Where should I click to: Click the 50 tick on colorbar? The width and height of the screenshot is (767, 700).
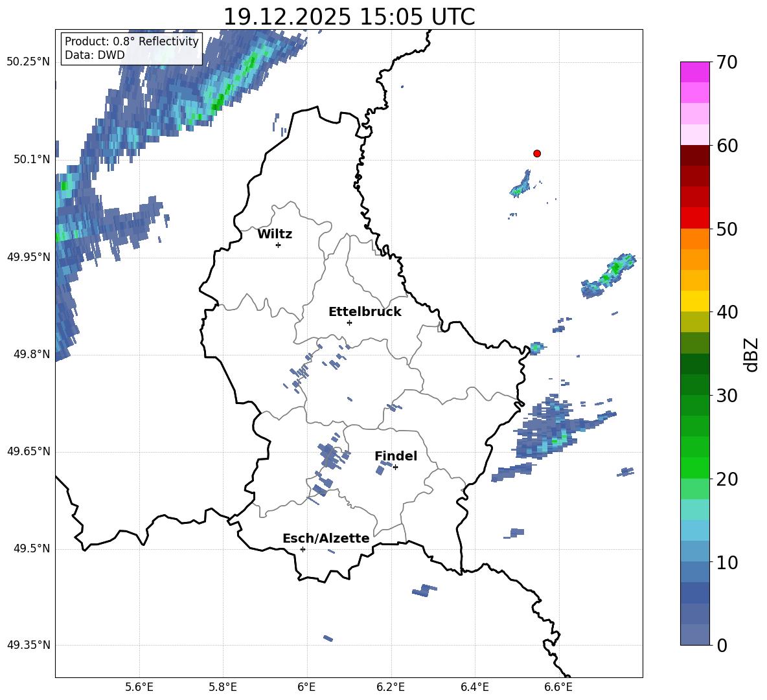click(x=727, y=229)
